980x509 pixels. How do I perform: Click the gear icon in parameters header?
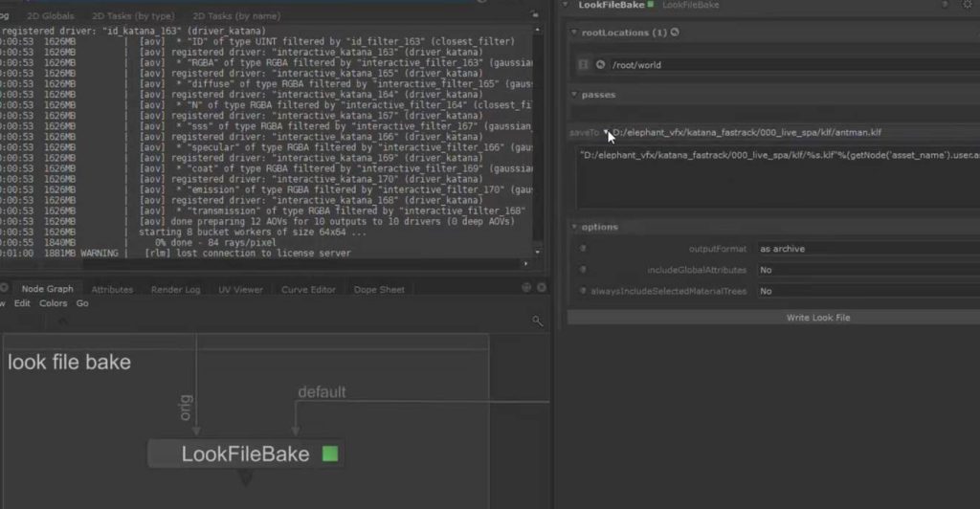click(967, 5)
